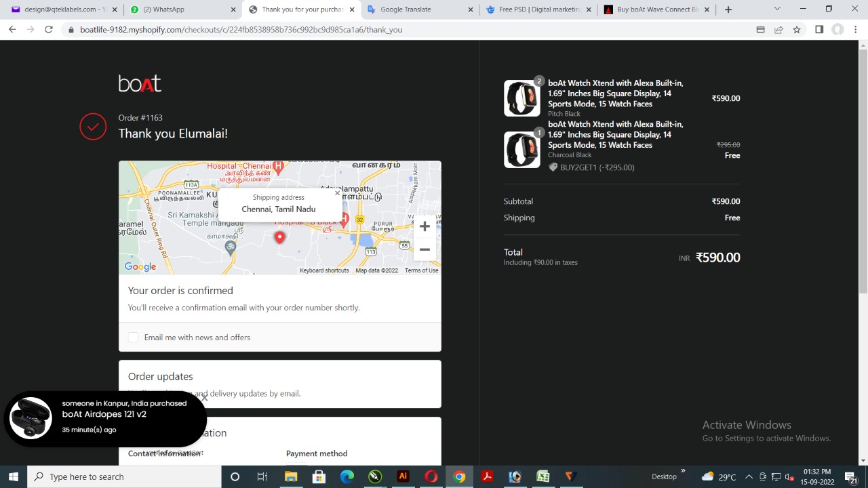
Task: Open the Chrome tab search dropdown
Action: pos(777,9)
